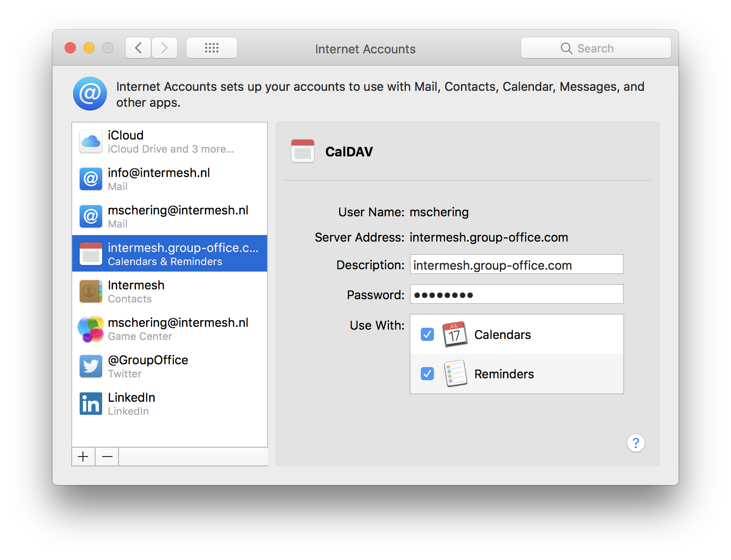Click into the Password field
The width and height of the screenshot is (731, 560).
click(517, 295)
